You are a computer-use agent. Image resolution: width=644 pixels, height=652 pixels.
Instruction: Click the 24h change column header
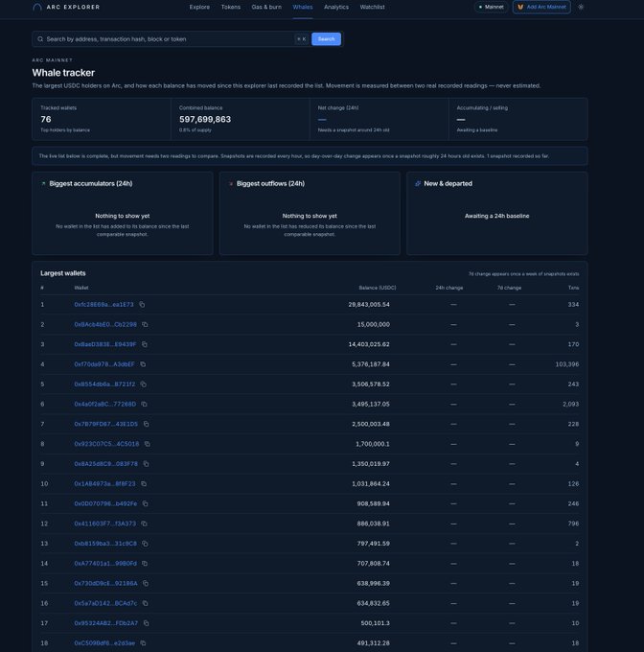[449, 288]
